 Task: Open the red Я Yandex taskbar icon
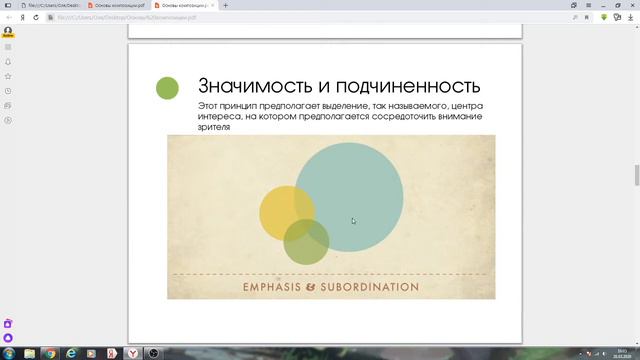112,353
